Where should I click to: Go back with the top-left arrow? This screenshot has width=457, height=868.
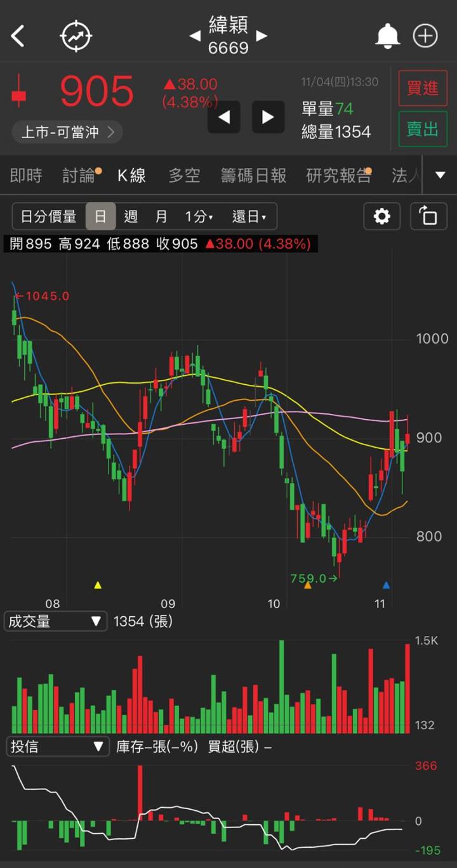pos(18,36)
